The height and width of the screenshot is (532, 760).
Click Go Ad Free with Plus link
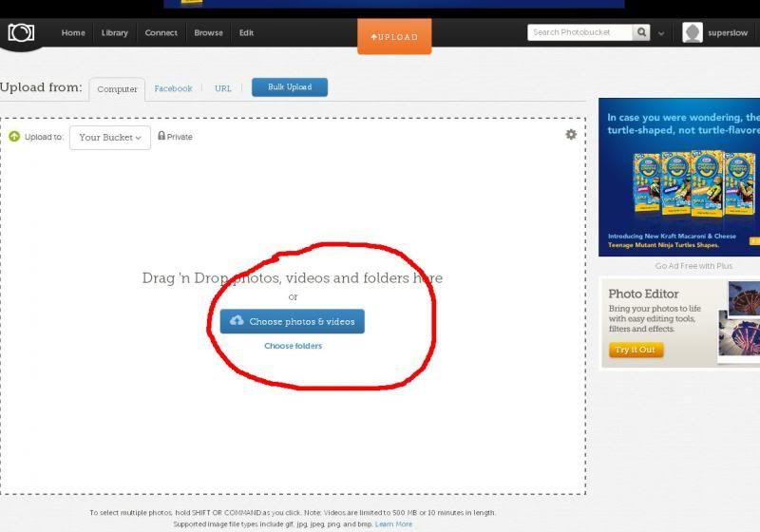pyautogui.click(x=693, y=266)
